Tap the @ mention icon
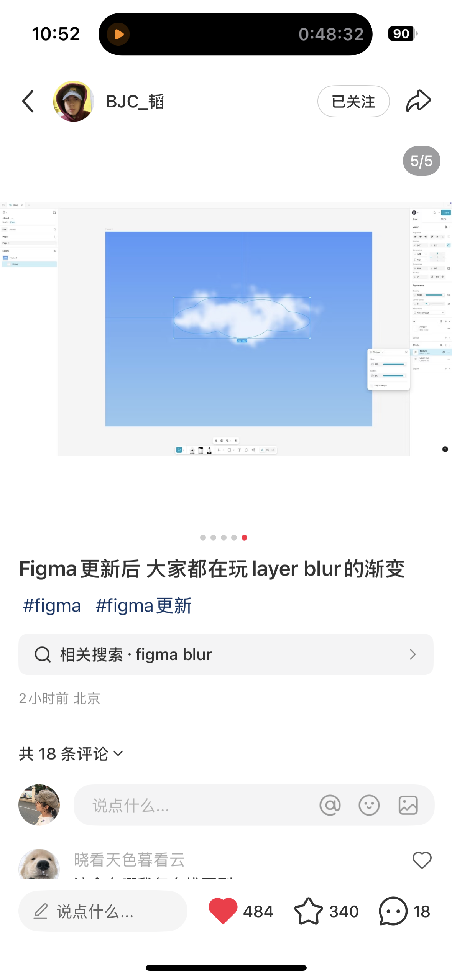The width and height of the screenshot is (452, 980). pyautogui.click(x=330, y=805)
